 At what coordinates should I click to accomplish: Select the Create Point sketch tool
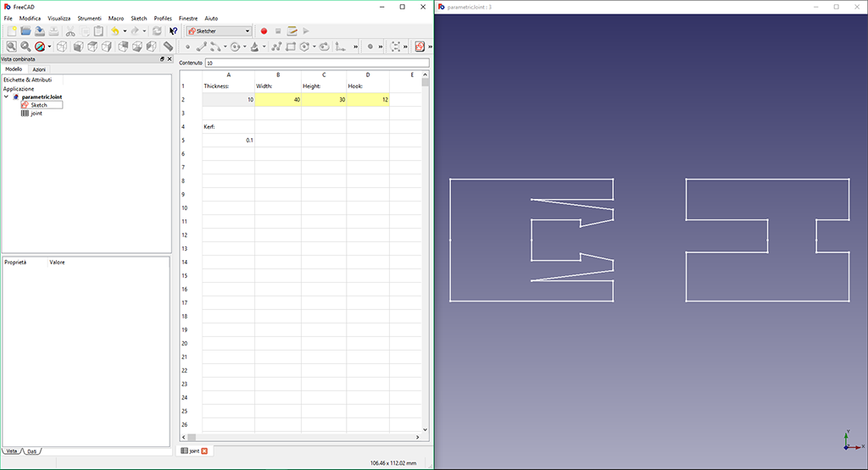[x=187, y=47]
